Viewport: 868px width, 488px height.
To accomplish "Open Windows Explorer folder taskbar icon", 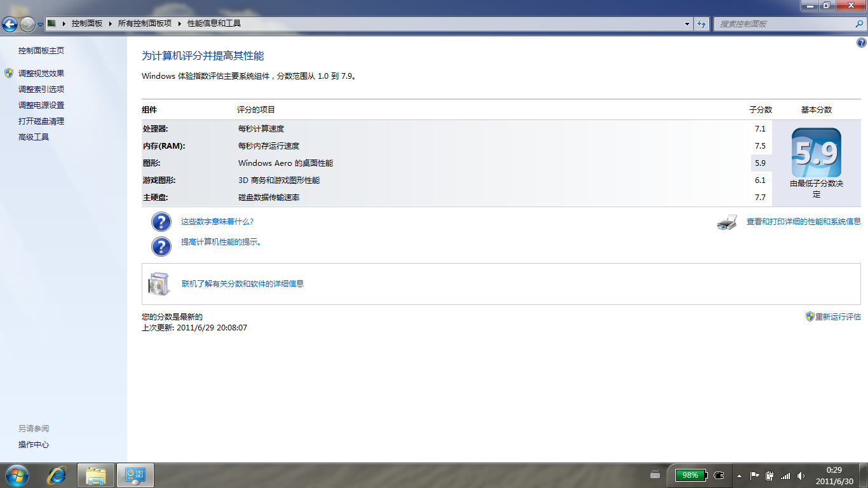I will [96, 475].
